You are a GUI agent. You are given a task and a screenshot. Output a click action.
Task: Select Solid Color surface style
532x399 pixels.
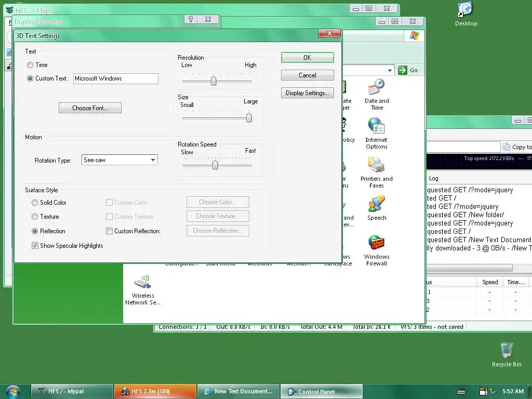[35, 203]
